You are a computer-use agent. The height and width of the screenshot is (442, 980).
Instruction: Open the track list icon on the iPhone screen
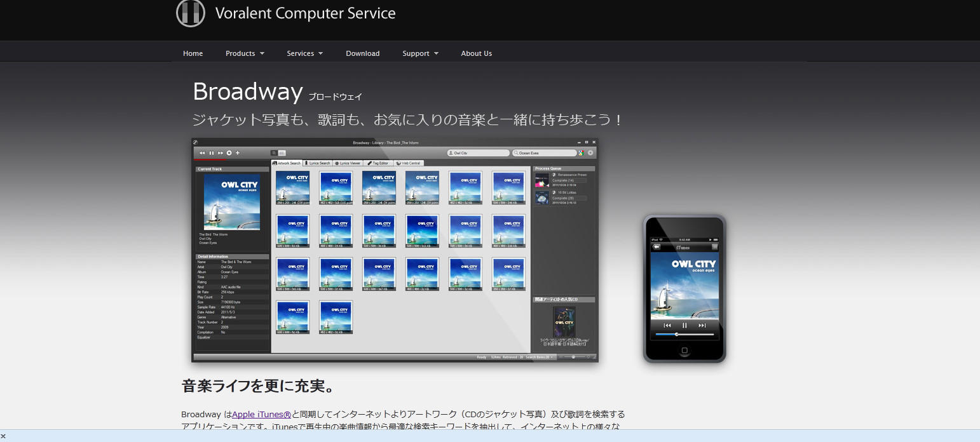coord(715,247)
